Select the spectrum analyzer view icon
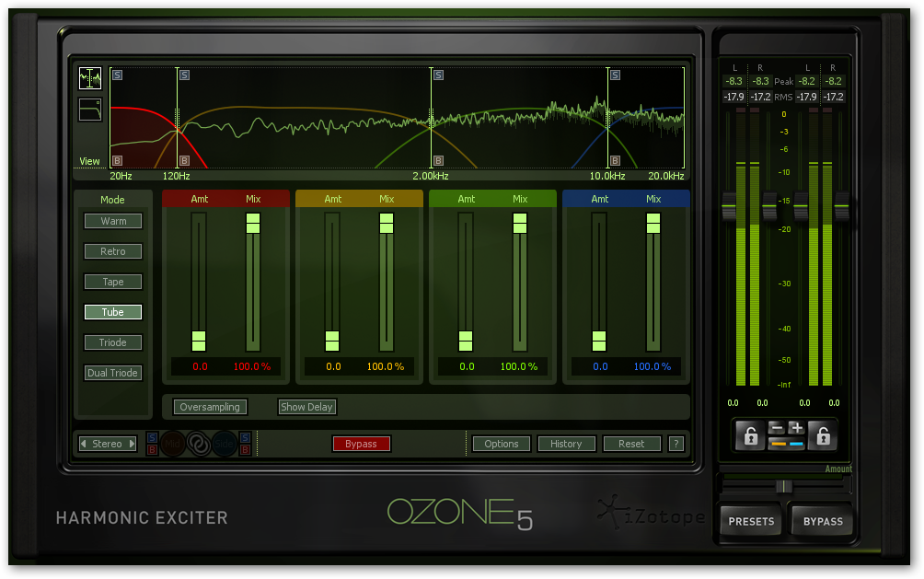The image size is (924, 579). (89, 78)
